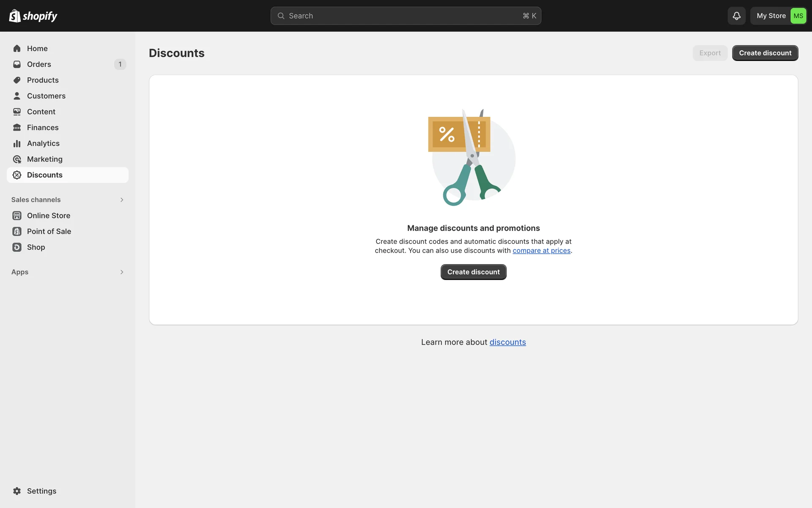Go to the Content menu item
Viewport: 812px width, 508px height.
(41, 112)
